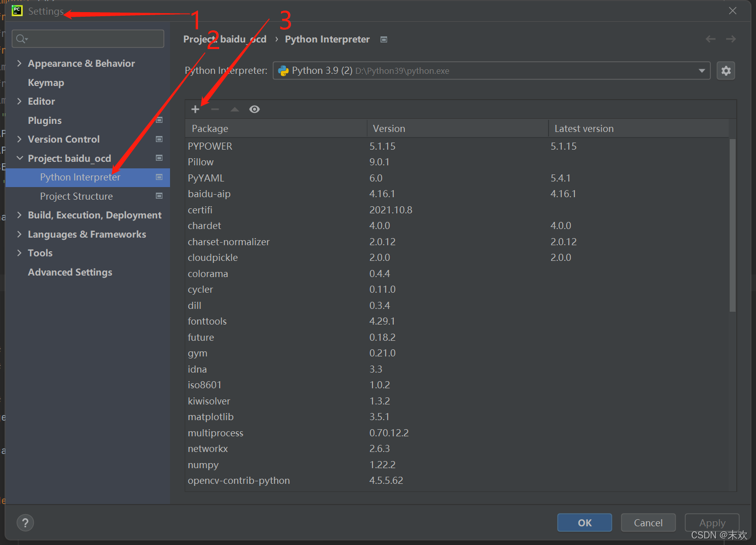Collapse Project: baidu_ocd section

(20, 158)
